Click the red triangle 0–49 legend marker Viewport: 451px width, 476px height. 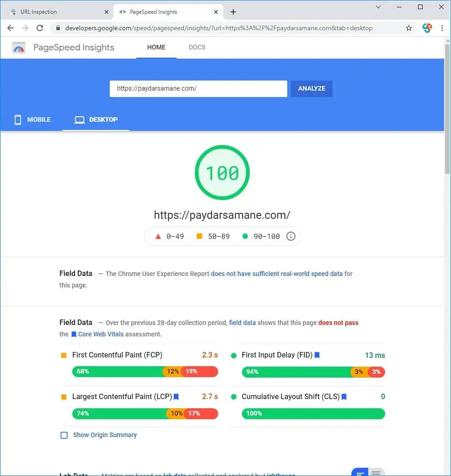pyautogui.click(x=158, y=236)
